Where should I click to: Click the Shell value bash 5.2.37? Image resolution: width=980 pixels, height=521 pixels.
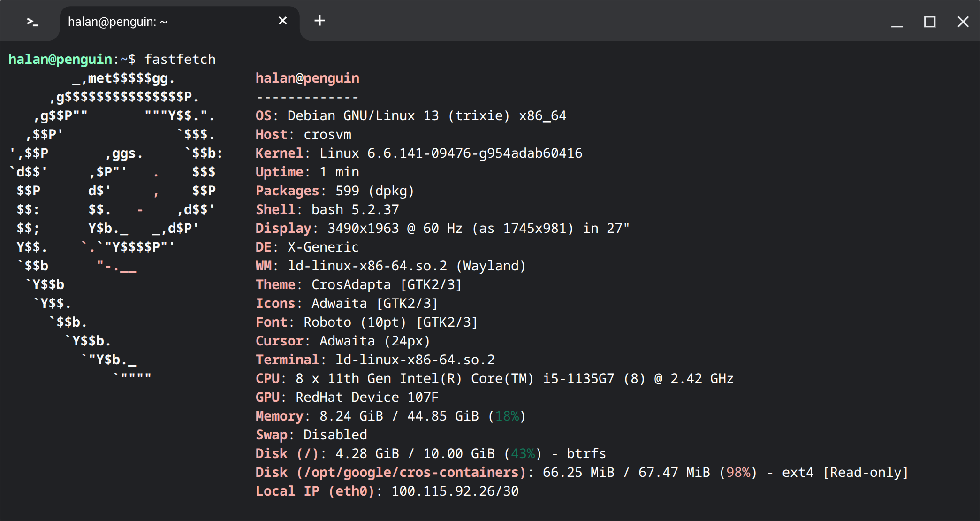(355, 209)
